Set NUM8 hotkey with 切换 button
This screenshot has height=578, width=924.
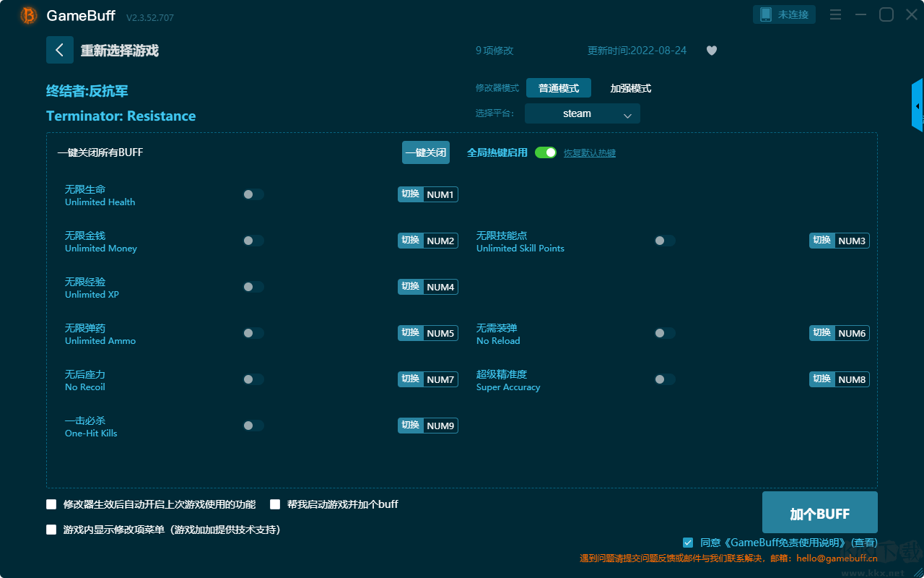tap(840, 379)
